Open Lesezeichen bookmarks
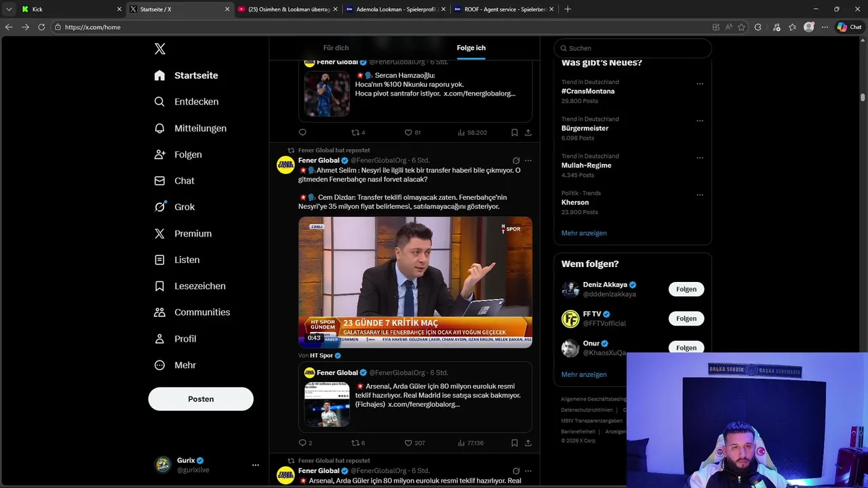Viewport: 868px width, 488px height. pyautogui.click(x=190, y=286)
